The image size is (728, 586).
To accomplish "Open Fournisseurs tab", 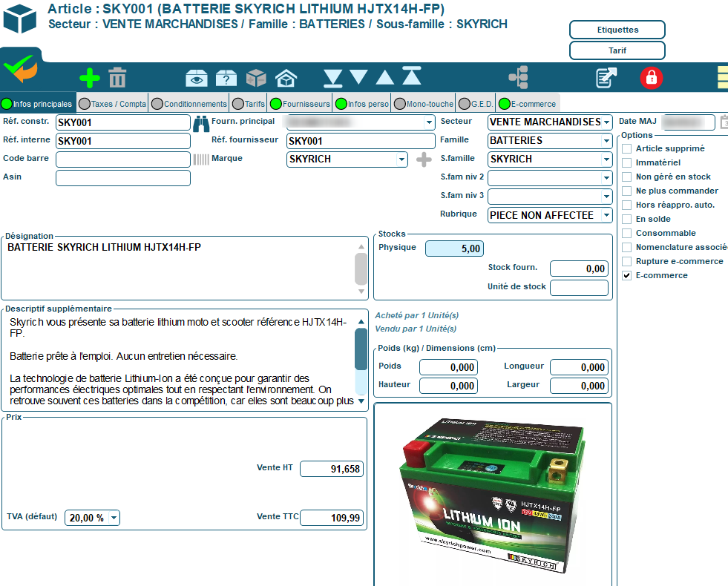I will point(301,104).
